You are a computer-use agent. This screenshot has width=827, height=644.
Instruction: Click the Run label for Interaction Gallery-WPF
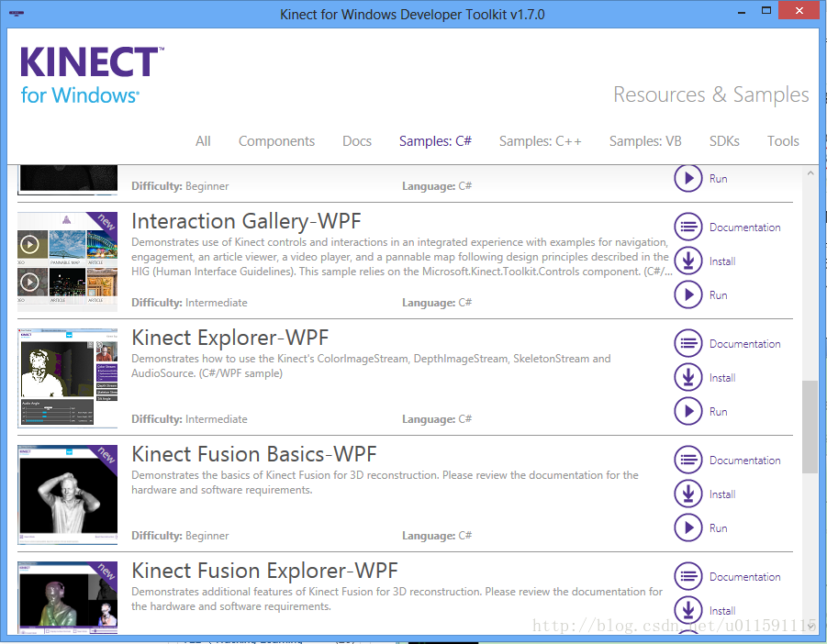point(718,295)
